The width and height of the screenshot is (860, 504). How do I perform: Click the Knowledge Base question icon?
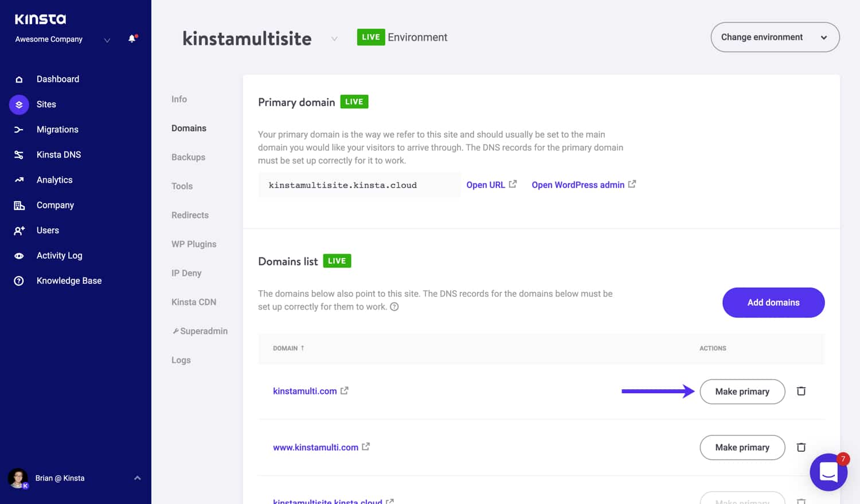tap(19, 281)
